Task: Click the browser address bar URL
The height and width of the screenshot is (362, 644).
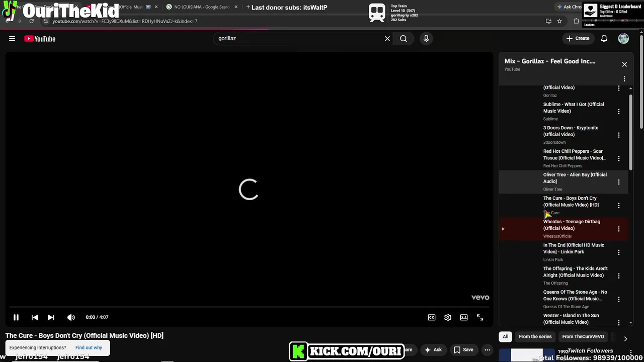Action: (125, 21)
